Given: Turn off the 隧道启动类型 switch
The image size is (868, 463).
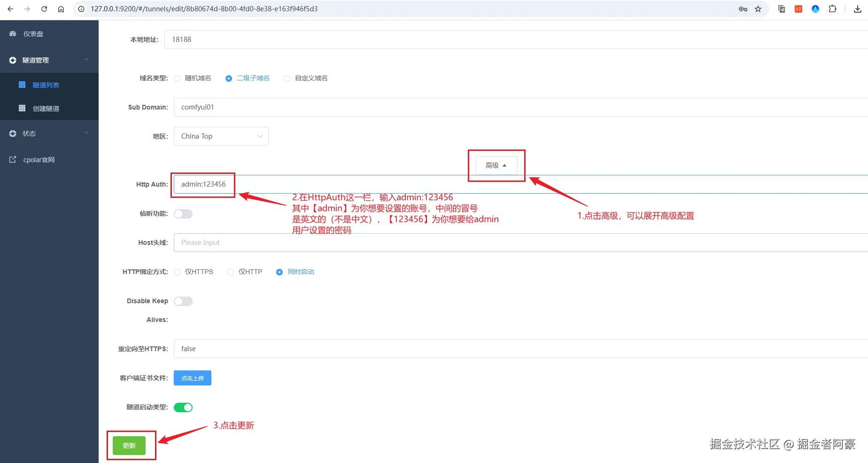Looking at the screenshot, I should [x=183, y=408].
